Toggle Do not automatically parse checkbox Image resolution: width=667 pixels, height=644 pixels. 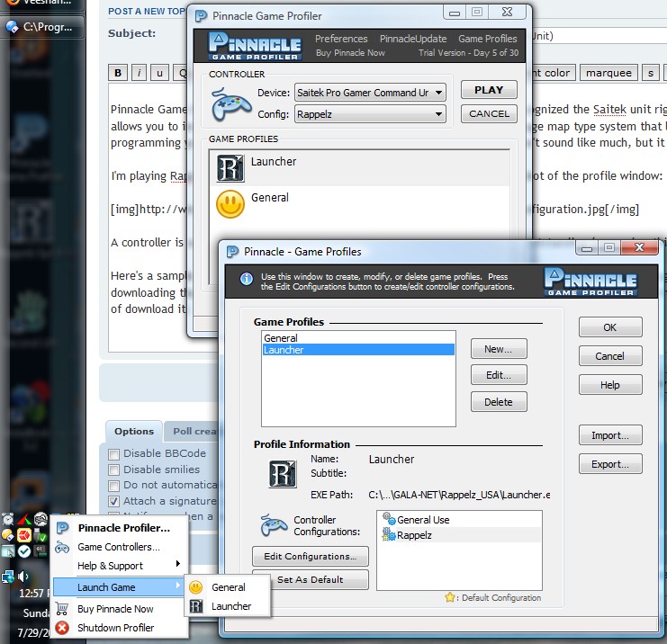[x=113, y=486]
